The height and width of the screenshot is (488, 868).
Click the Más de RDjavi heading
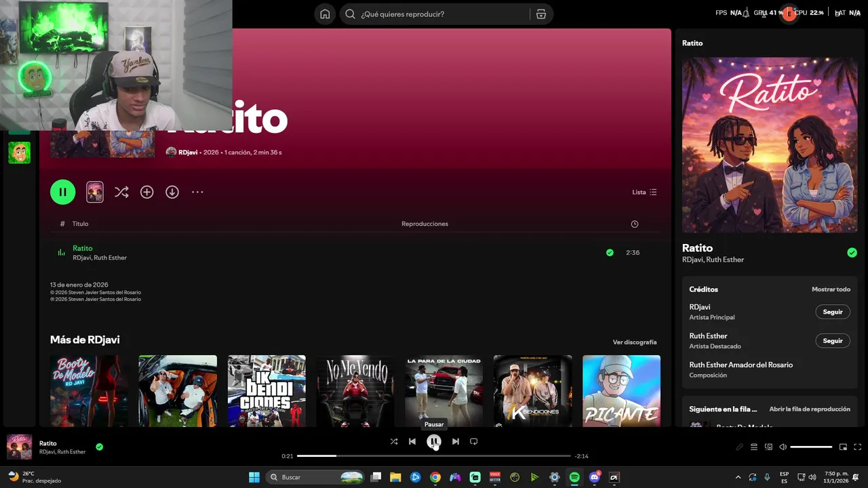pos(85,340)
